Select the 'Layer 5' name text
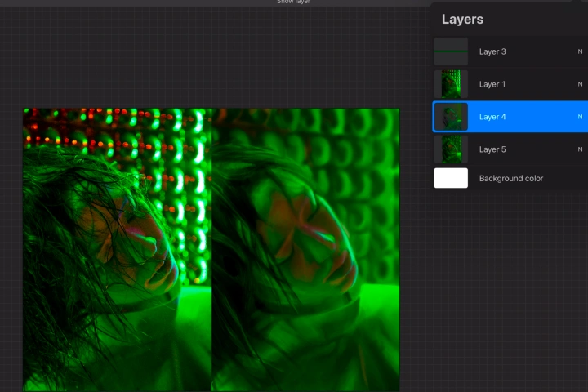The image size is (588, 392). tap(492, 149)
